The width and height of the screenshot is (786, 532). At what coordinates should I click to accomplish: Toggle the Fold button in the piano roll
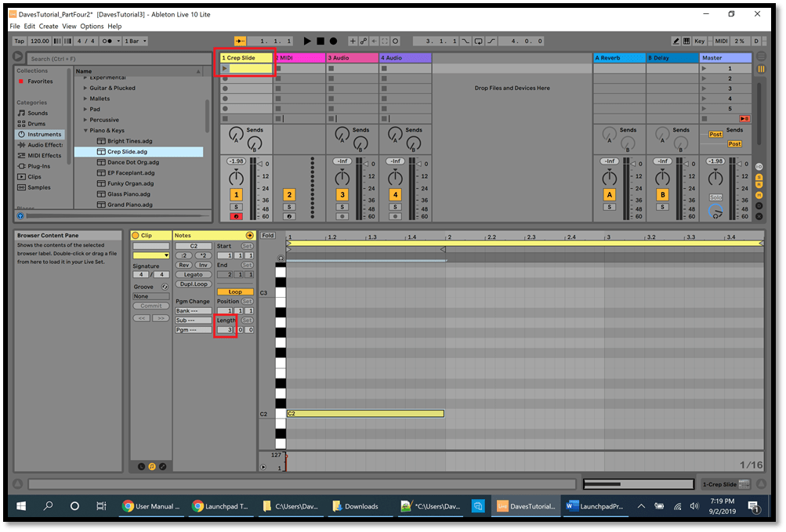click(x=268, y=235)
